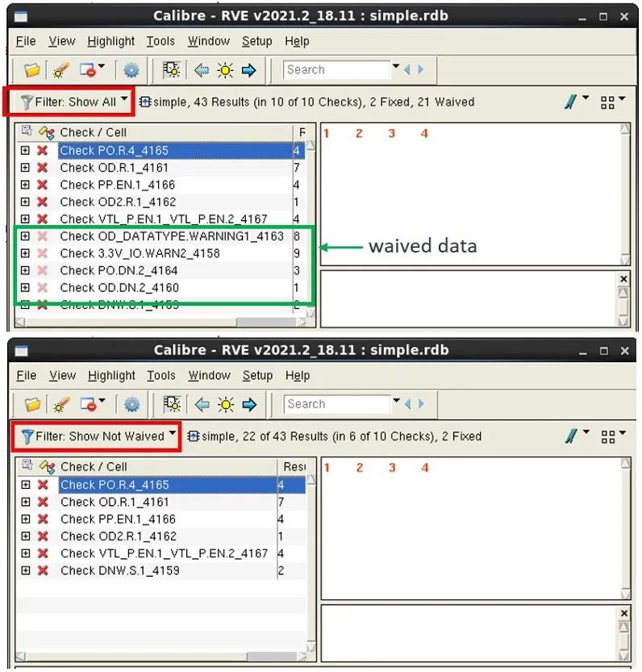
Task: Expand Check OD.R.1_4161 in top window
Action: [25, 168]
